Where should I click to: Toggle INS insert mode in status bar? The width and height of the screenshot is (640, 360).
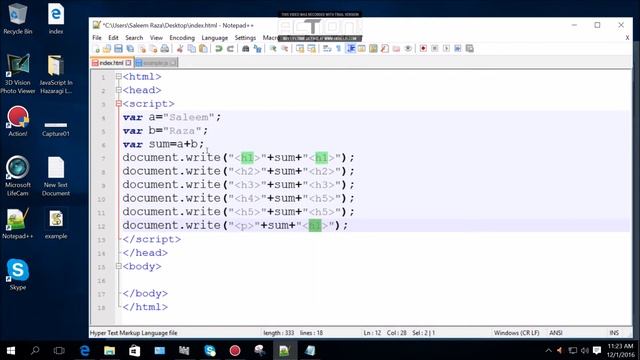(614, 333)
